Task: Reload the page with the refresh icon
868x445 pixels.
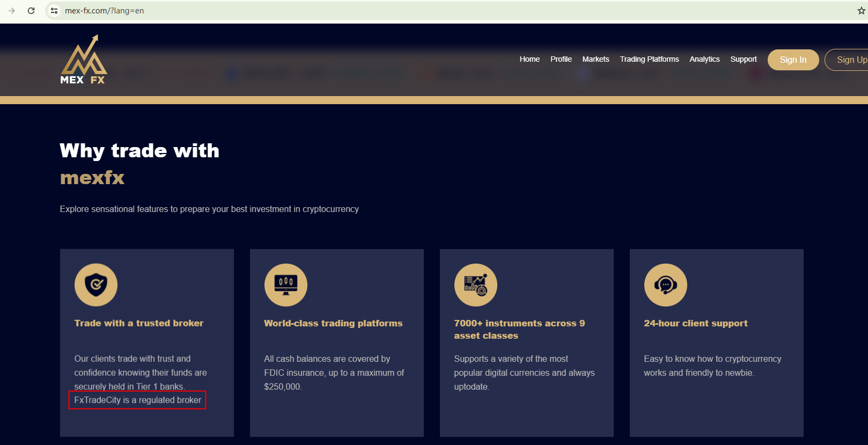Action: point(31,11)
